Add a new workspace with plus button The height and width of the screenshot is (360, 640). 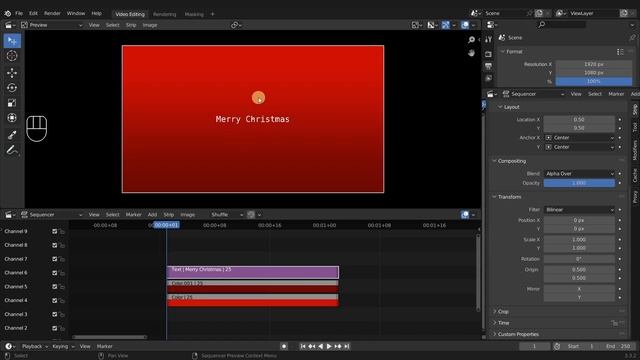[212, 14]
